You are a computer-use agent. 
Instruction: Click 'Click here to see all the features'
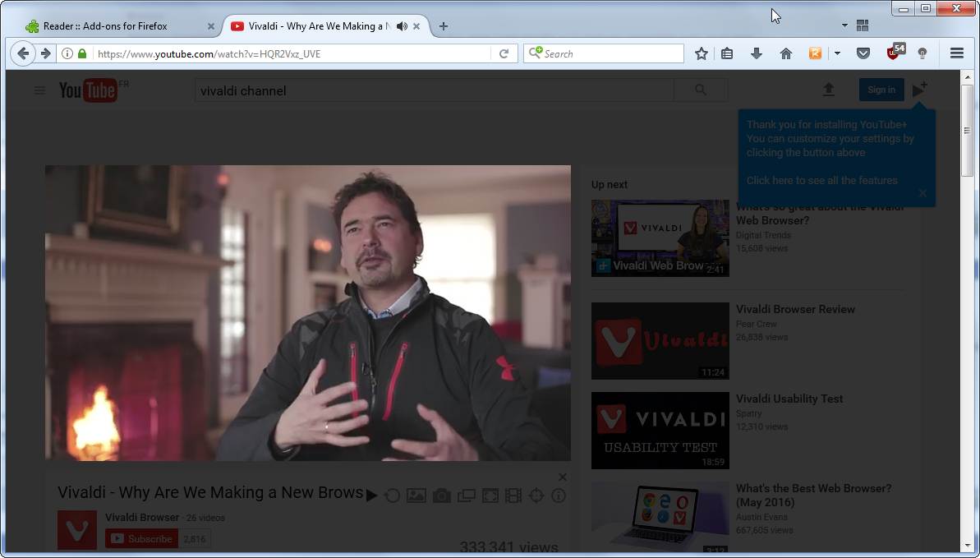[x=821, y=180]
